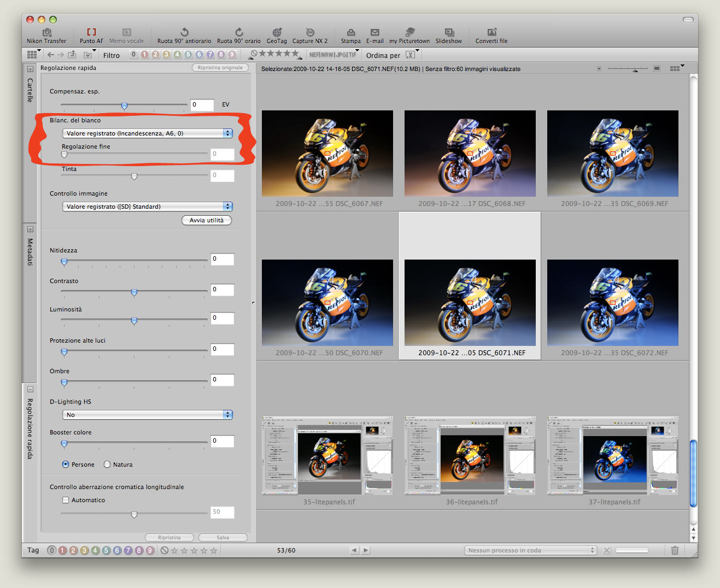The width and height of the screenshot is (720, 588).
Task: Cancel process queue X icon
Action: 607,550
